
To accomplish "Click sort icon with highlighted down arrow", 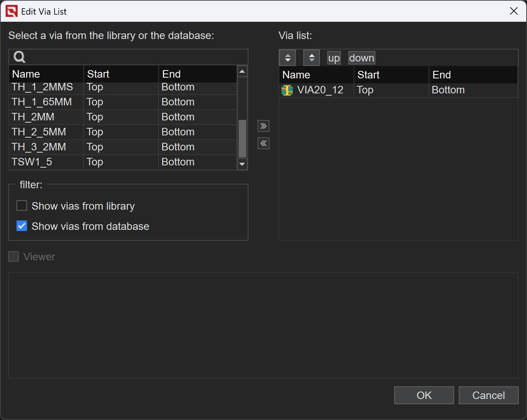I will point(288,58).
